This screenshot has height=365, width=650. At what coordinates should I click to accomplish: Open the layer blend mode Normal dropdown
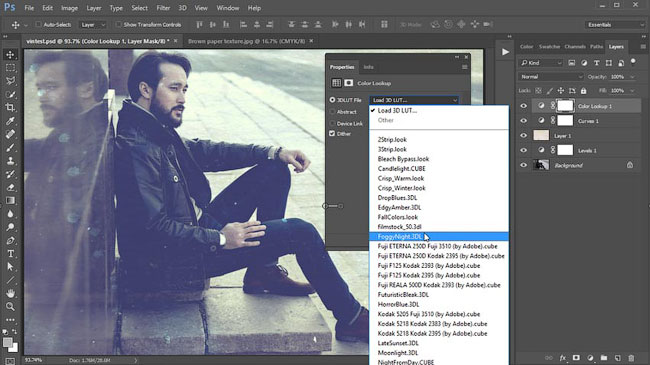pos(551,77)
